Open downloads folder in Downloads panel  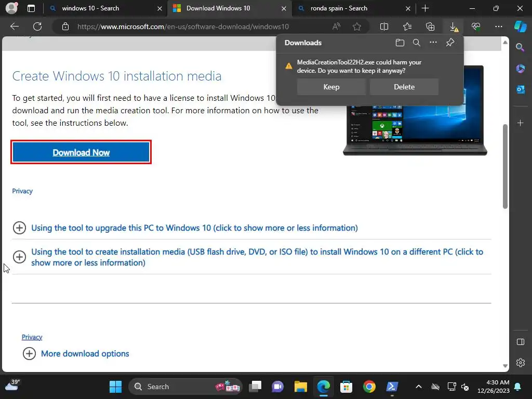tap(400, 43)
